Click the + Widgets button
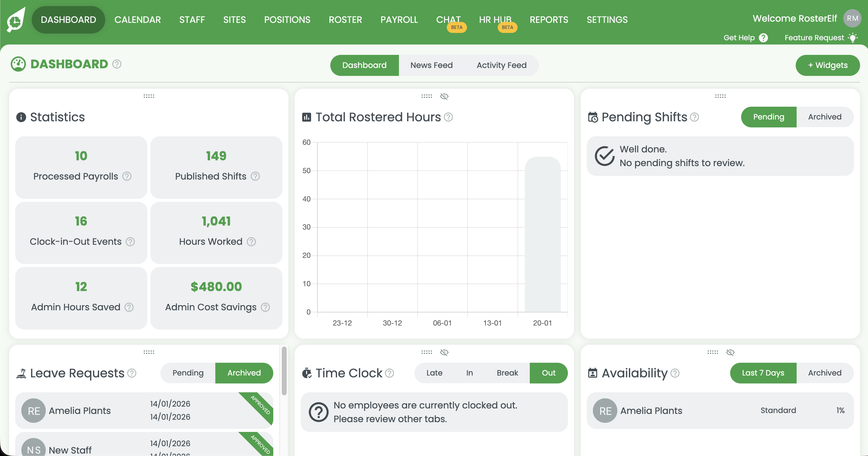The width and height of the screenshot is (868, 456). [x=827, y=65]
